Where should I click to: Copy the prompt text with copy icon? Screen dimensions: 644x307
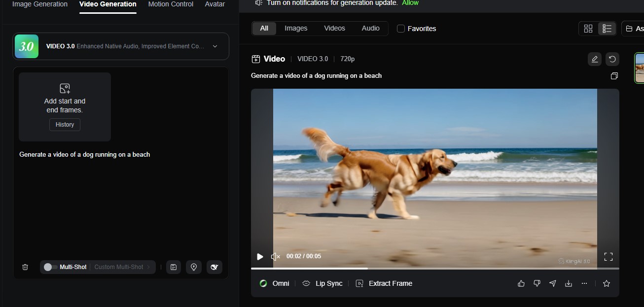pyautogui.click(x=614, y=76)
